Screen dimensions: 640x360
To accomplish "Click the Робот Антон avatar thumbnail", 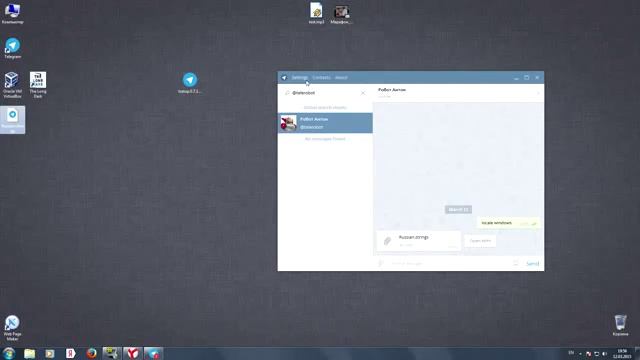I will (288, 123).
